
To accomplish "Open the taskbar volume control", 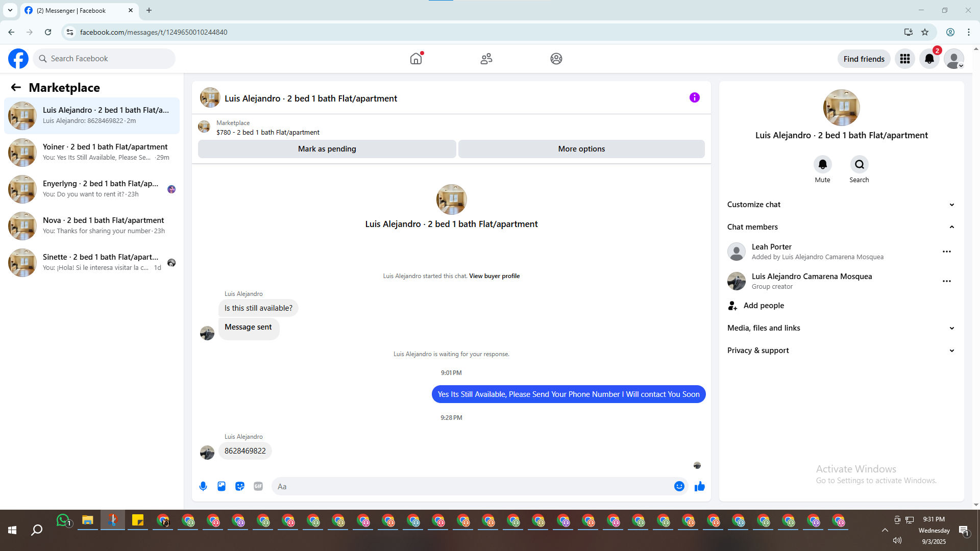I will 897,540.
